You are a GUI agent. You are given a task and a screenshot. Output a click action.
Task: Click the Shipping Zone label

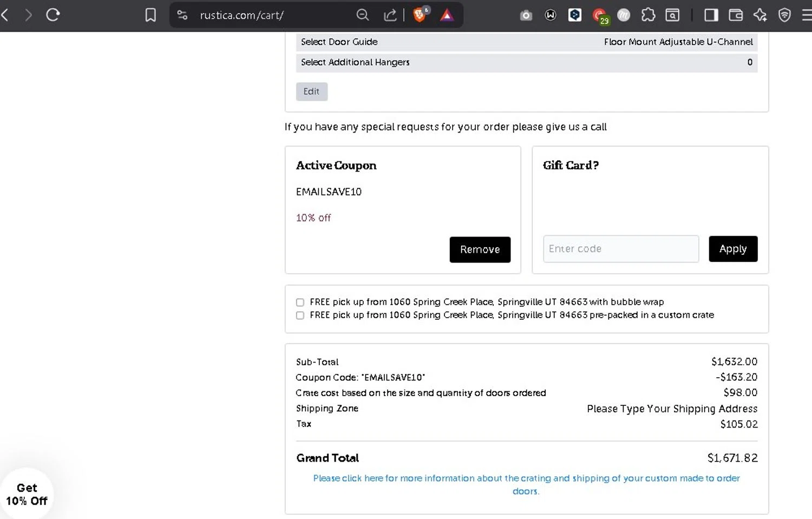[327, 409]
